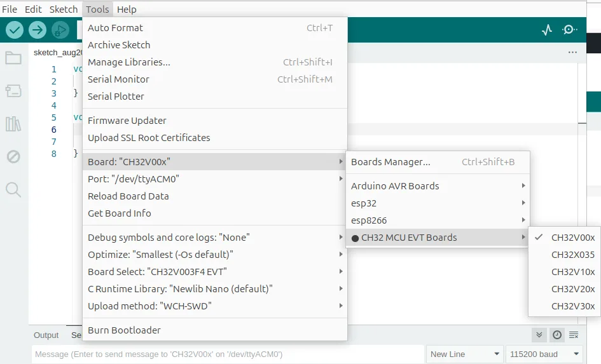Choose Upload SSL Root Certificates

pyautogui.click(x=215, y=138)
